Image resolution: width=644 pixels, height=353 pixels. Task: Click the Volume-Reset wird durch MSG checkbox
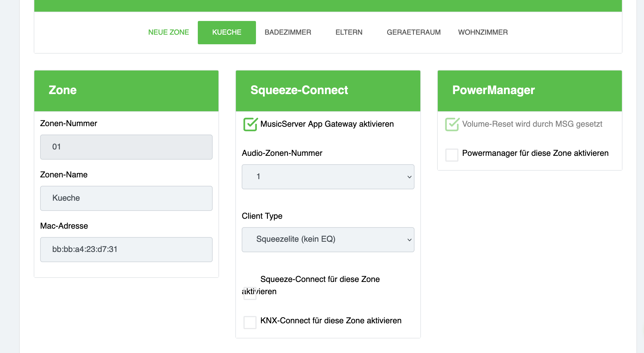(452, 124)
